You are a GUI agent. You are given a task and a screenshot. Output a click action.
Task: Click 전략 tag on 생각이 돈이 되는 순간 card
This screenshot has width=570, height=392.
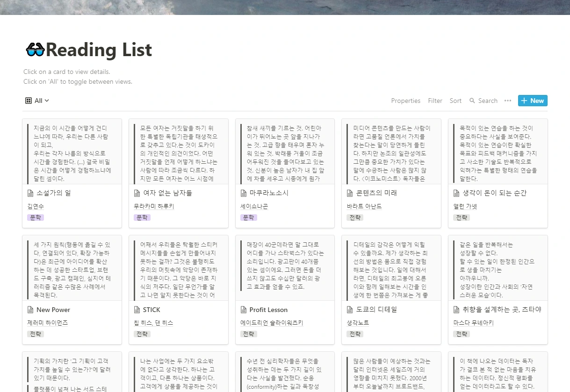[462, 218]
